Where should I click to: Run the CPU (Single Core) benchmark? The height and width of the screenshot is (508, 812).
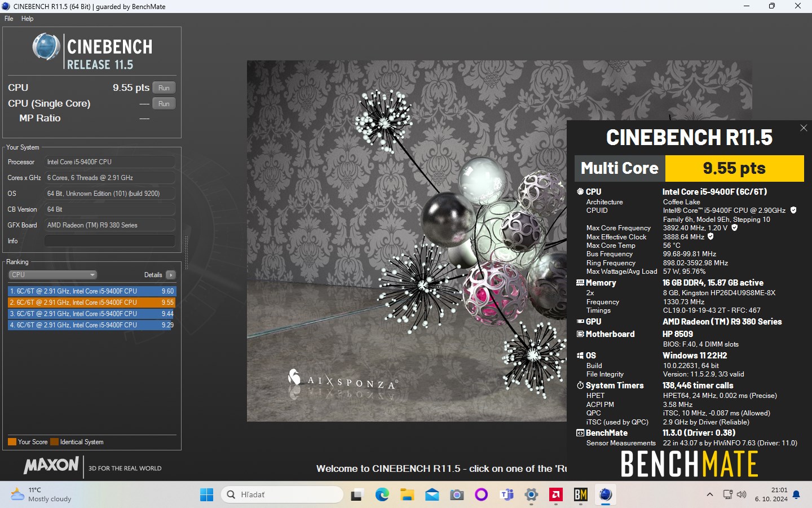tap(164, 103)
